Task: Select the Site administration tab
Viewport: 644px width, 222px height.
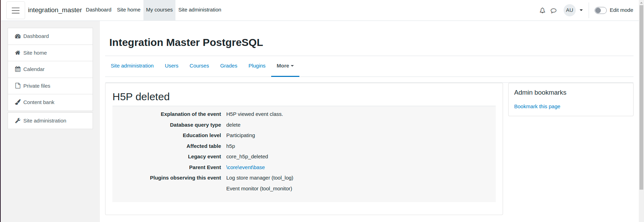Action: point(132,66)
